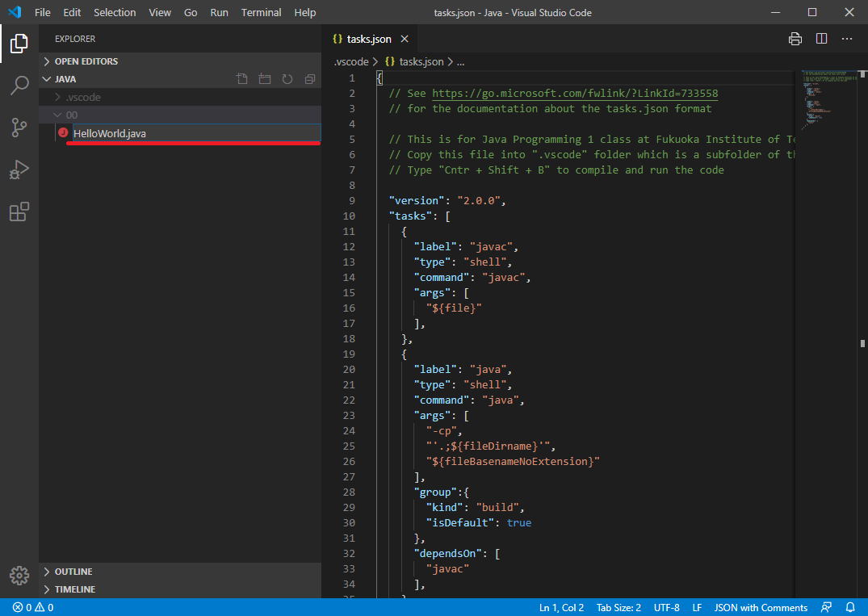Click the vertical scrollbar in editor
868x616 pixels.
862,334
